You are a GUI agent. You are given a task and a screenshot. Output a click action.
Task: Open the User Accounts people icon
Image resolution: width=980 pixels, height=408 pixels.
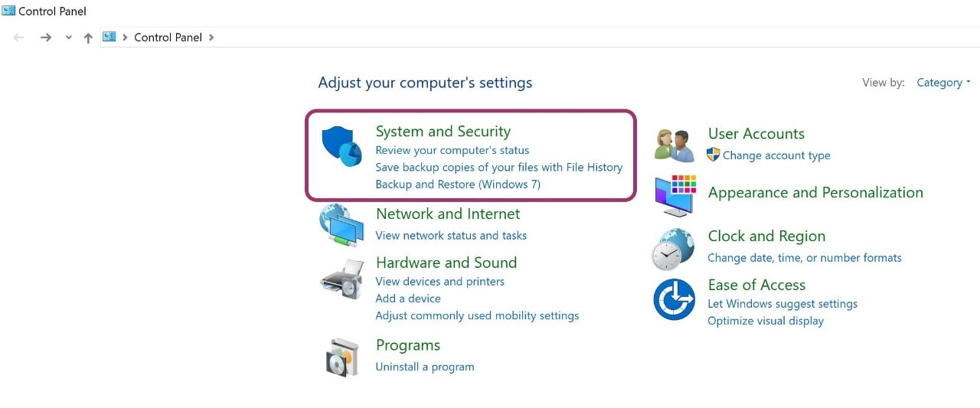pyautogui.click(x=675, y=145)
